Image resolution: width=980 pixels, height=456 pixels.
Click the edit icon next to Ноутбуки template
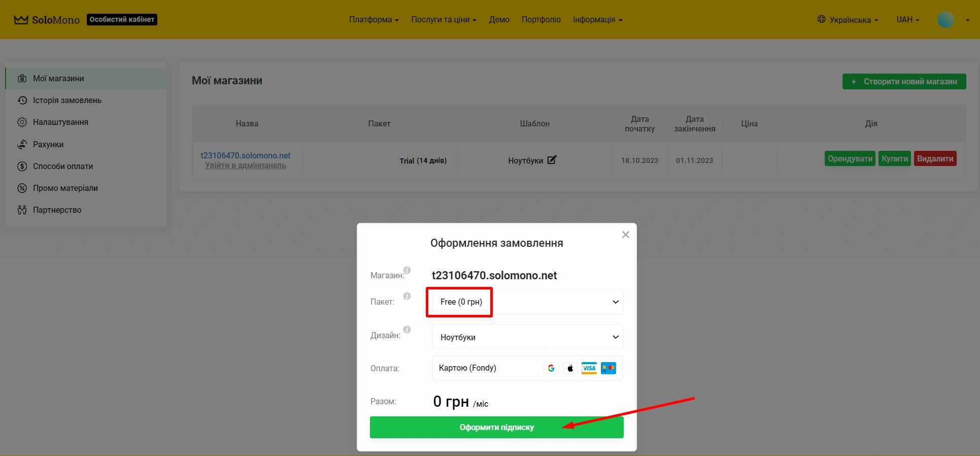tap(552, 160)
